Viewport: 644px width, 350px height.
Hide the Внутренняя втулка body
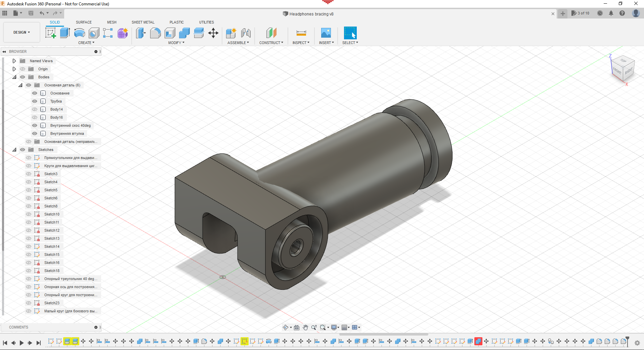point(35,133)
